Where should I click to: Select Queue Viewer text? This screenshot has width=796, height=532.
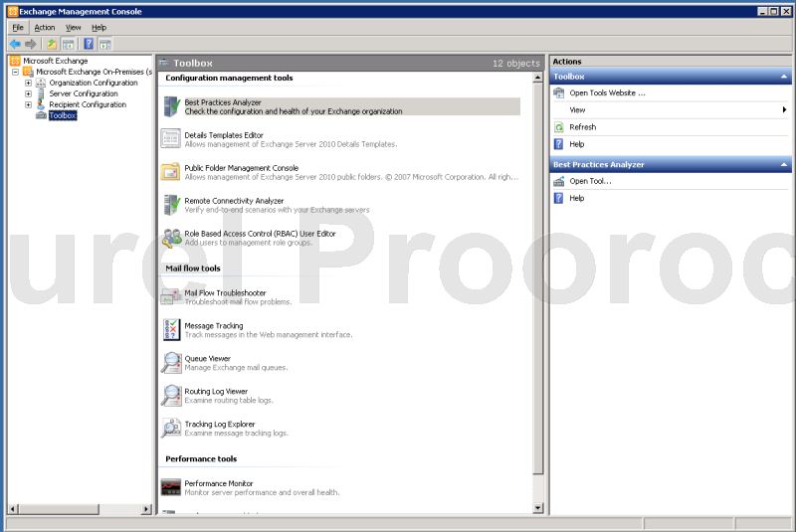click(208, 359)
